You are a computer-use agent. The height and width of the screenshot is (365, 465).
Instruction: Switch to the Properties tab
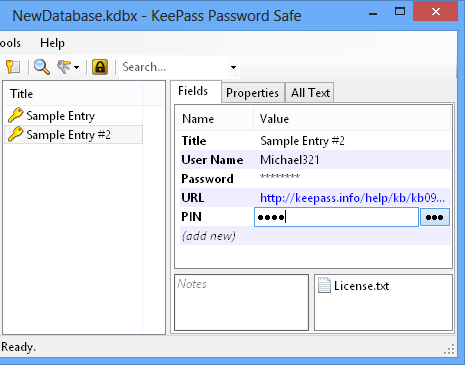pyautogui.click(x=252, y=93)
